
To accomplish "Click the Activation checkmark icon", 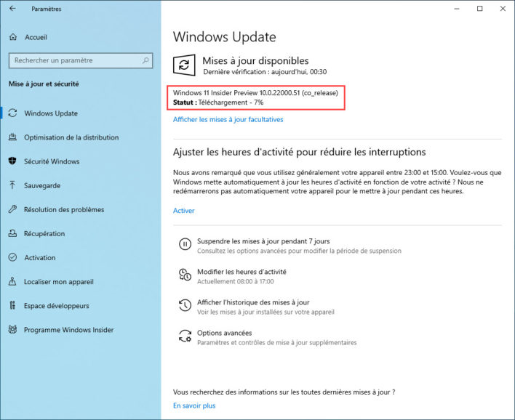I will point(12,257).
